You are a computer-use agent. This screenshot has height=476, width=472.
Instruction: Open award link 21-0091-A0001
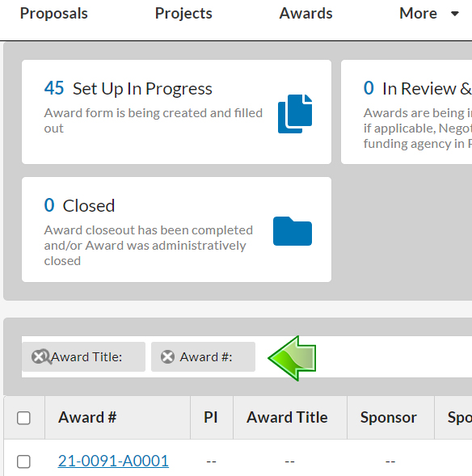[113, 461]
